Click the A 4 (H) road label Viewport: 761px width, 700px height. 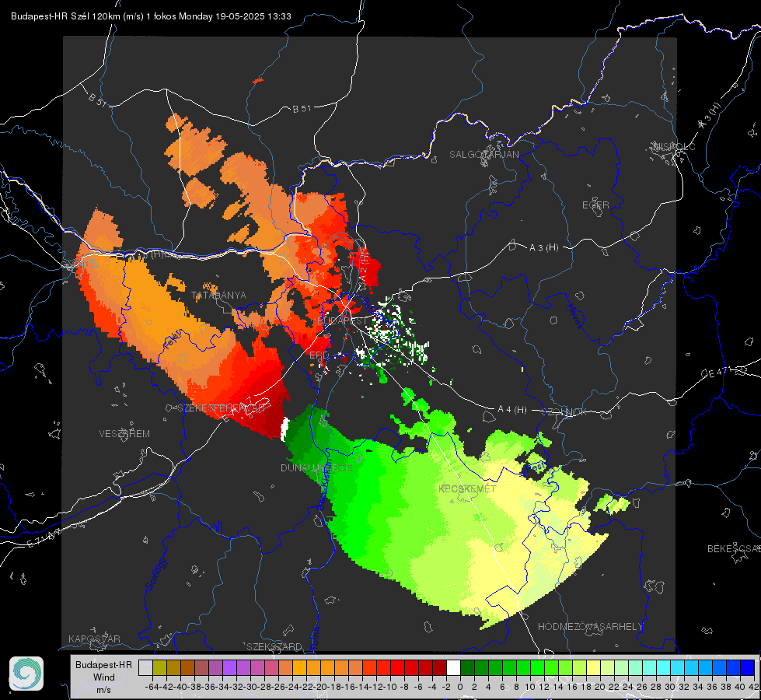pyautogui.click(x=512, y=410)
